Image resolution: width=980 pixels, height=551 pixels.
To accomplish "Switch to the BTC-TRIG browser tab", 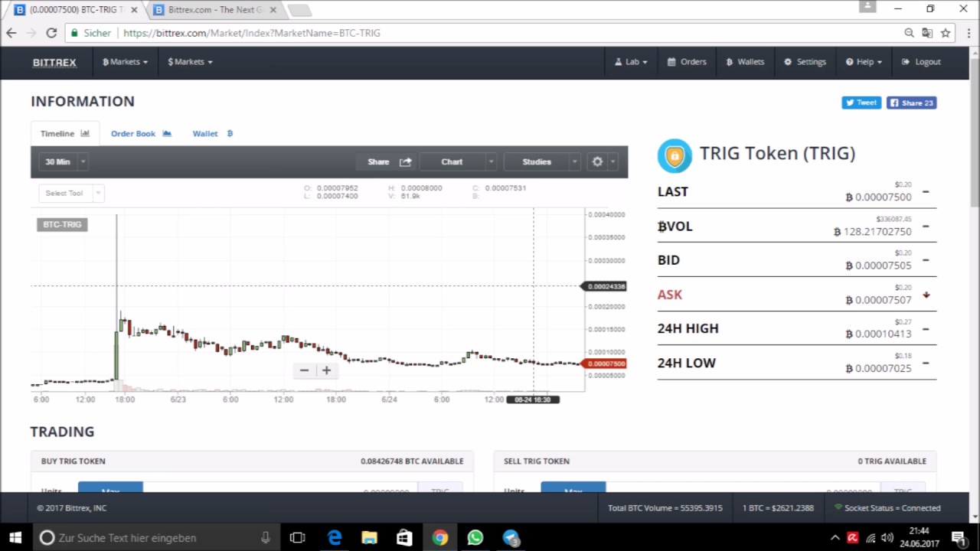I will point(75,10).
